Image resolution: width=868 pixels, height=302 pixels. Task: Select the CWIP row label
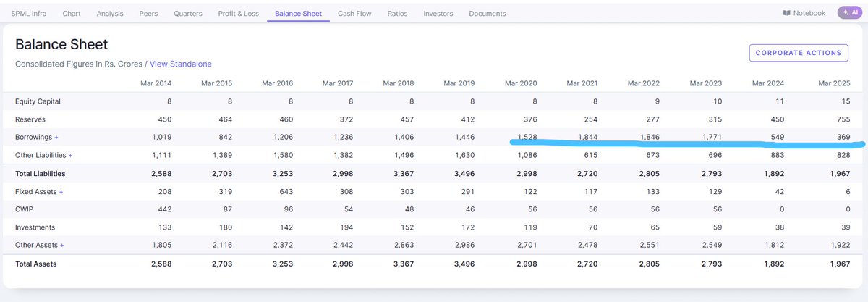[x=24, y=209]
